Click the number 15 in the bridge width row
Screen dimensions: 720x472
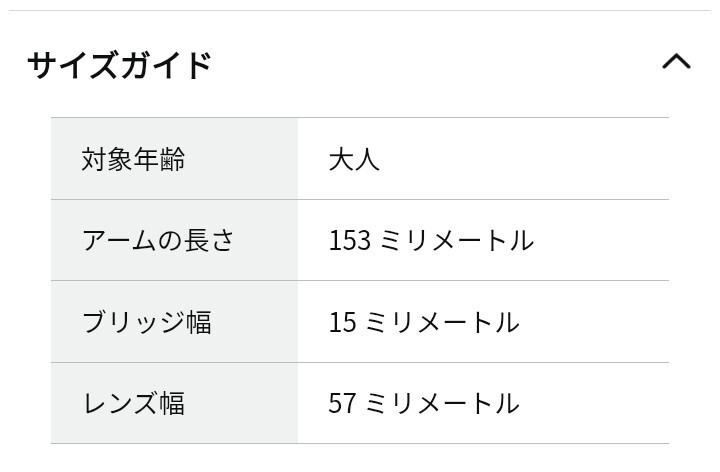click(x=342, y=322)
